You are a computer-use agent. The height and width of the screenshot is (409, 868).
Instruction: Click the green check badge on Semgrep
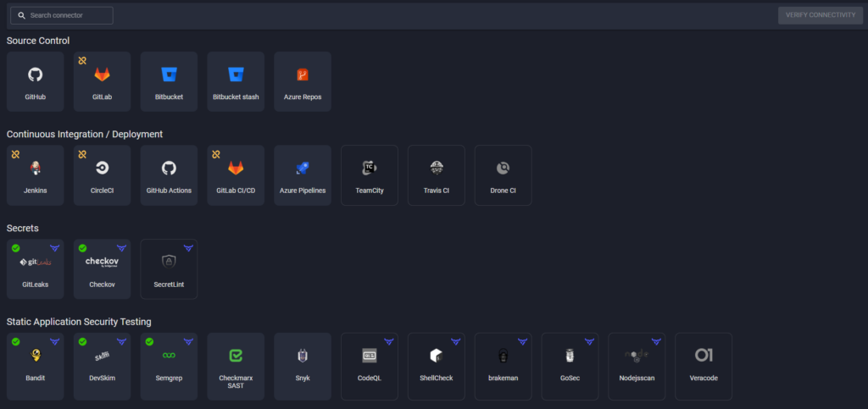point(149,341)
